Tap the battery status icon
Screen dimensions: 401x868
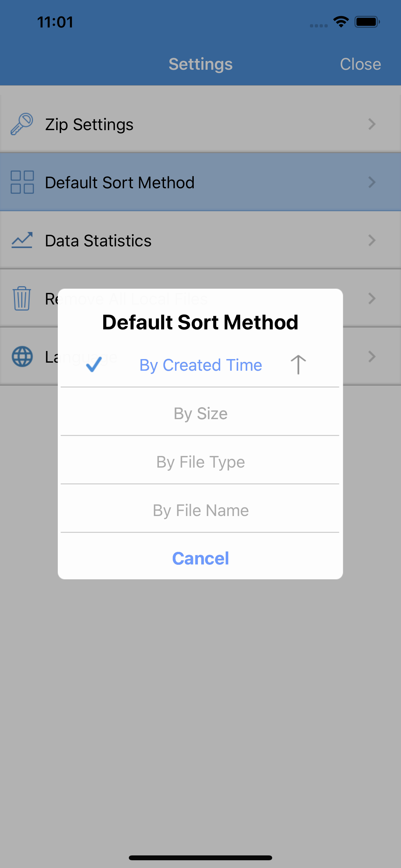point(367,22)
